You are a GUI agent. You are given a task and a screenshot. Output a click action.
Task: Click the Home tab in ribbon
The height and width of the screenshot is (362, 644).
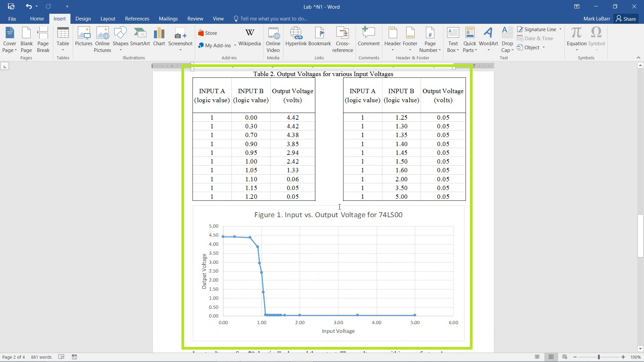(37, 18)
